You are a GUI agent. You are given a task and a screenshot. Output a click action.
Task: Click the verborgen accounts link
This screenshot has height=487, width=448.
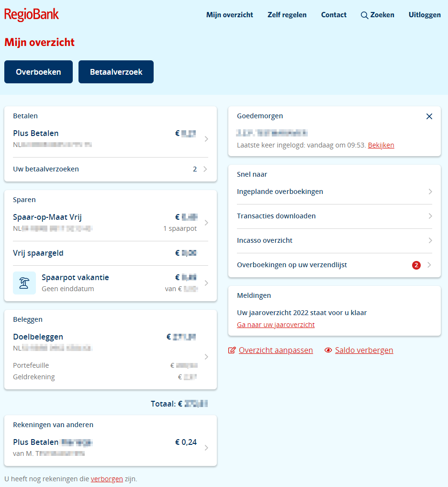(107, 479)
